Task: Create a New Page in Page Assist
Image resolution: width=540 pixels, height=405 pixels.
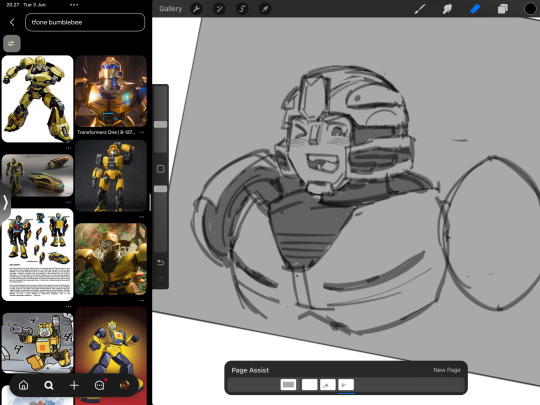Action: tap(447, 370)
